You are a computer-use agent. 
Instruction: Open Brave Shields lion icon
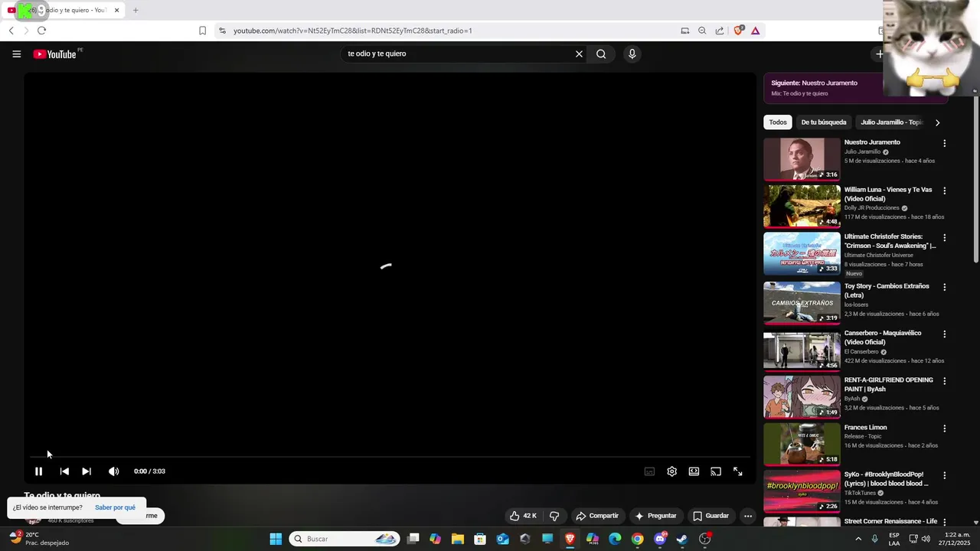pos(738,31)
